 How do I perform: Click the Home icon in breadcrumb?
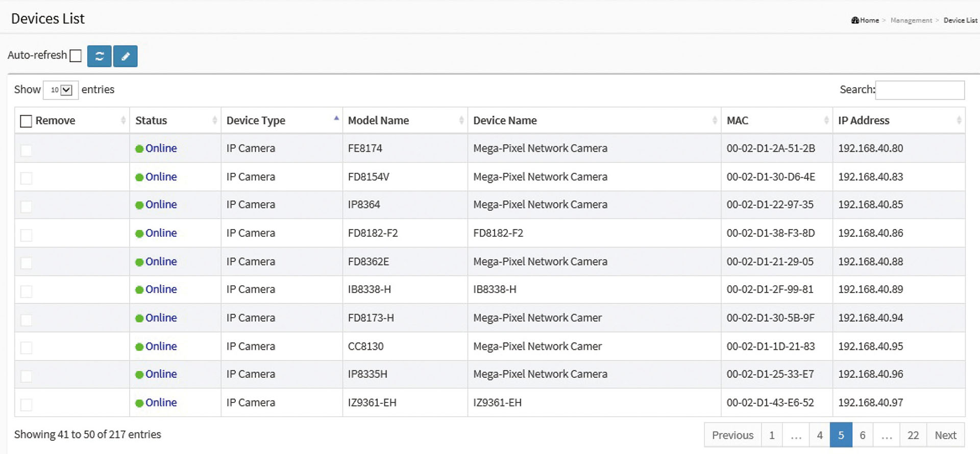855,20
